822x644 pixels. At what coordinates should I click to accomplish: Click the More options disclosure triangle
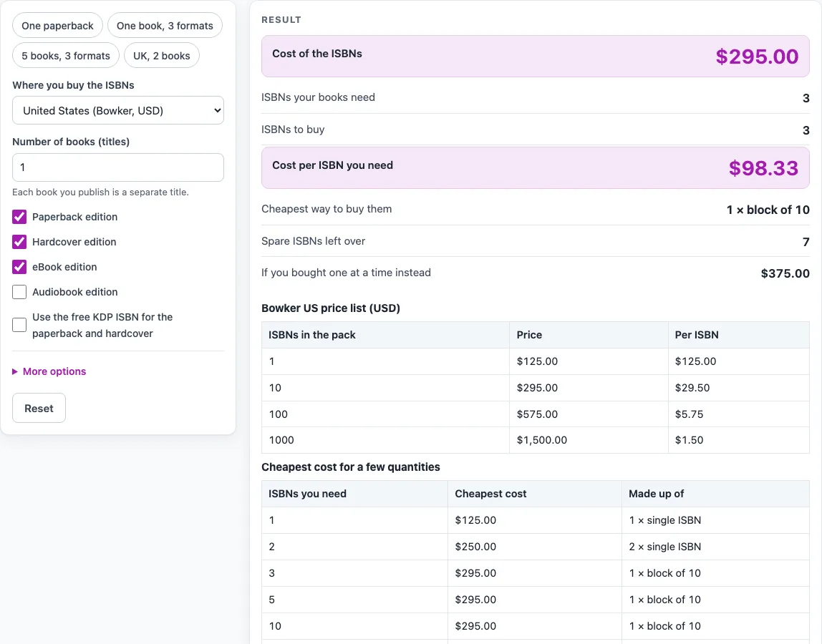click(14, 371)
